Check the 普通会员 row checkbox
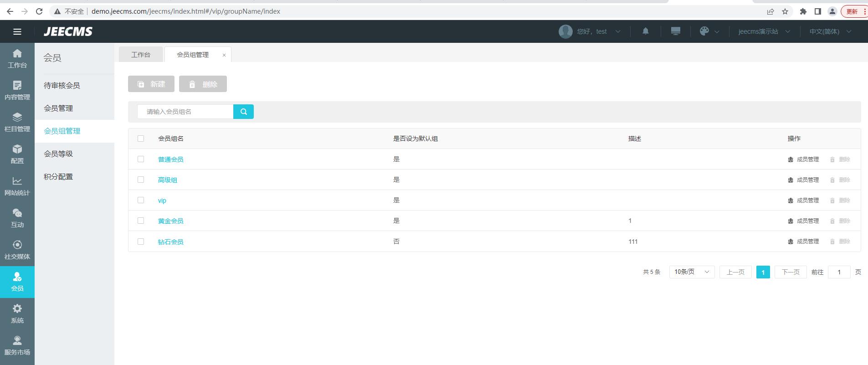Image resolution: width=868 pixels, height=365 pixels. (x=141, y=159)
